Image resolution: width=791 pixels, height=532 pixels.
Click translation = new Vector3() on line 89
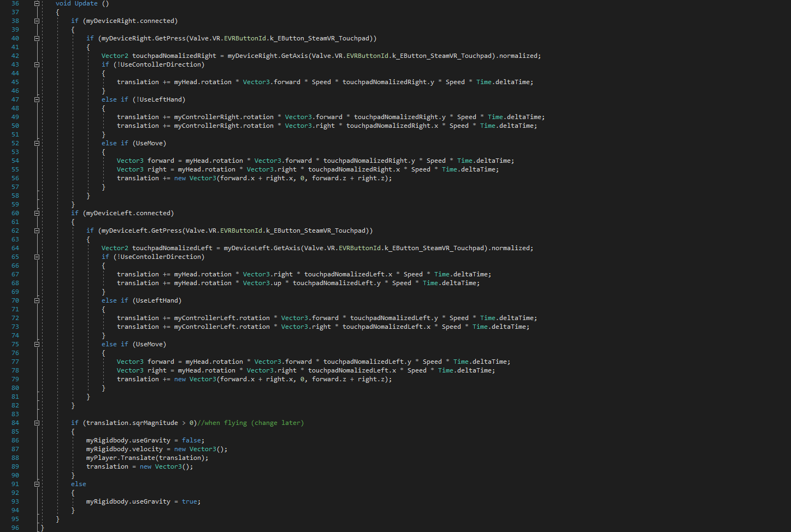(x=138, y=466)
